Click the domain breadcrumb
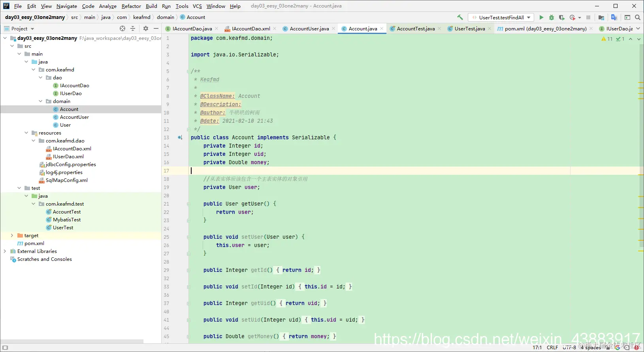644x352 pixels. pyautogui.click(x=166, y=17)
